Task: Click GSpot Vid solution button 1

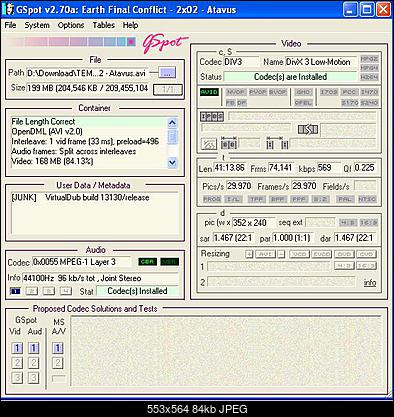Action: (x=17, y=348)
